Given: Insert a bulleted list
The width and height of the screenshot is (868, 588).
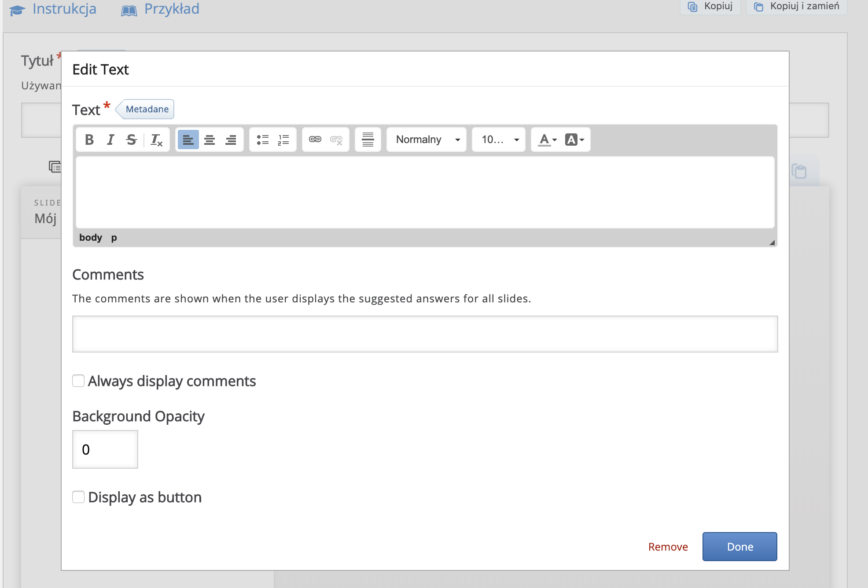Looking at the screenshot, I should click(x=263, y=140).
